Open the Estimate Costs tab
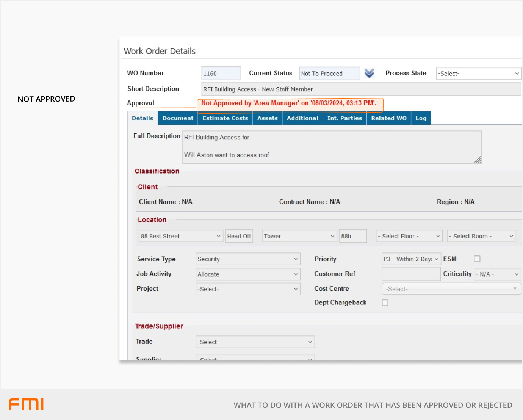523x420 pixels. tap(225, 118)
